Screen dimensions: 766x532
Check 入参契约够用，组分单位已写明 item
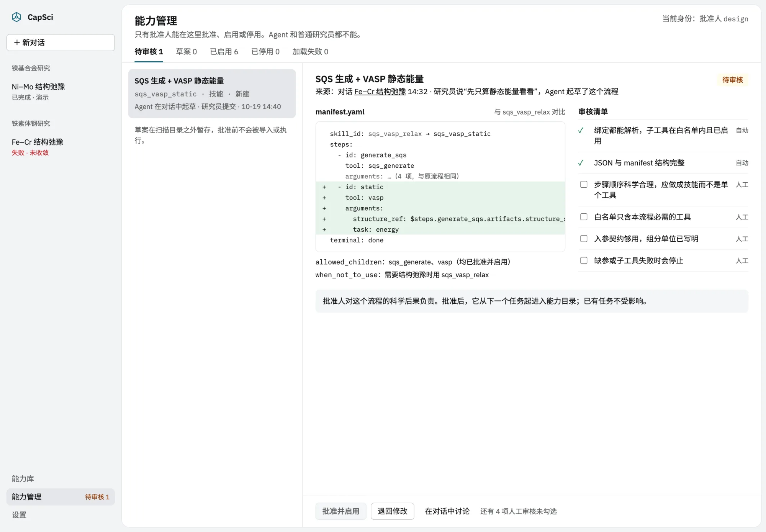coord(584,239)
